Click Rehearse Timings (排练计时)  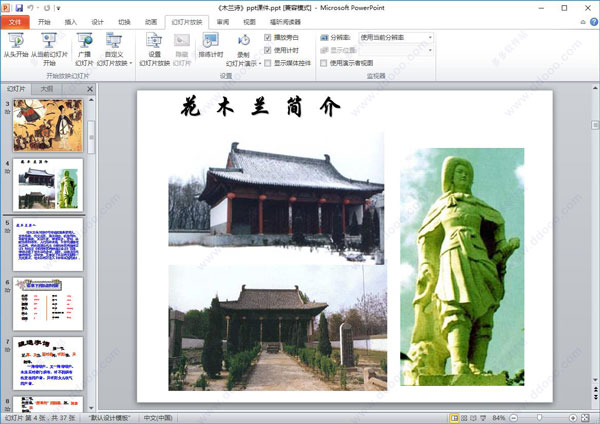click(x=210, y=45)
